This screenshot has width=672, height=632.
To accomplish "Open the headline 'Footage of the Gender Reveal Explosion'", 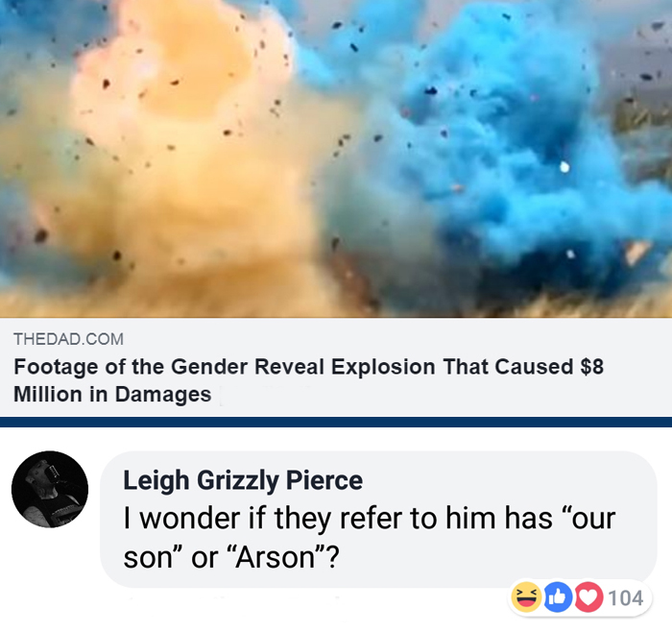I will click(x=224, y=367).
